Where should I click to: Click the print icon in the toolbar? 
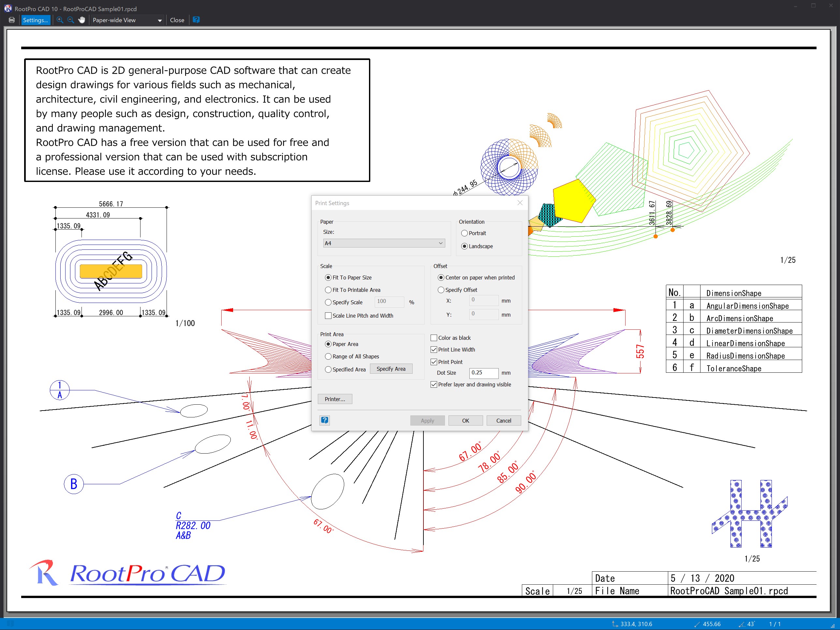pyautogui.click(x=12, y=20)
